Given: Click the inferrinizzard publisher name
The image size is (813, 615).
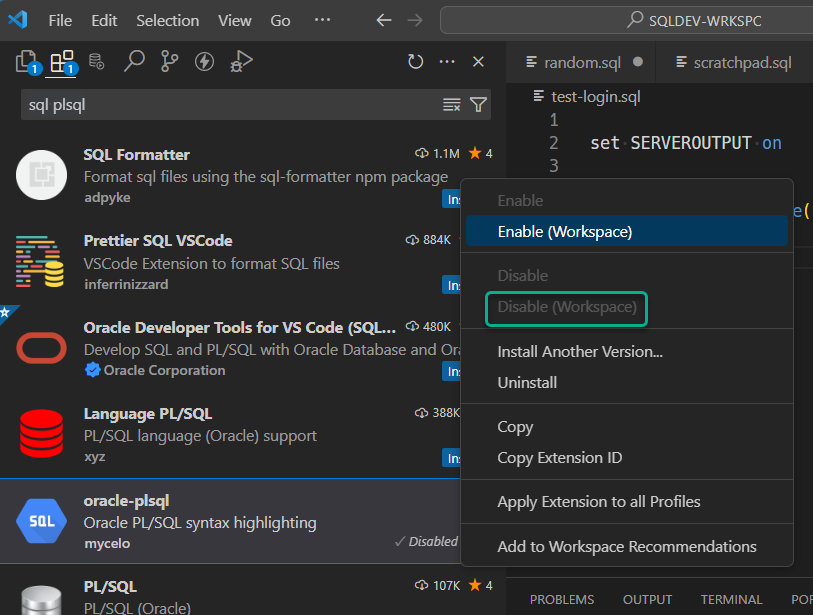Looking at the screenshot, I should tap(126, 284).
